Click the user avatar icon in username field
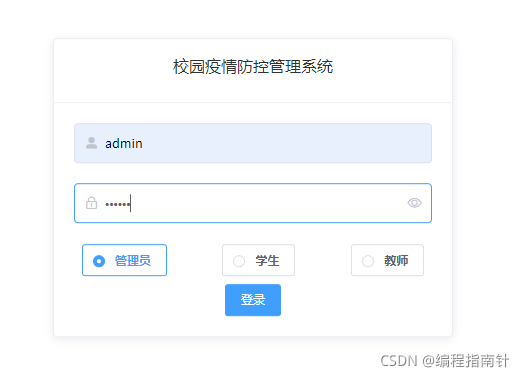The height and width of the screenshot is (377, 525). click(91, 143)
